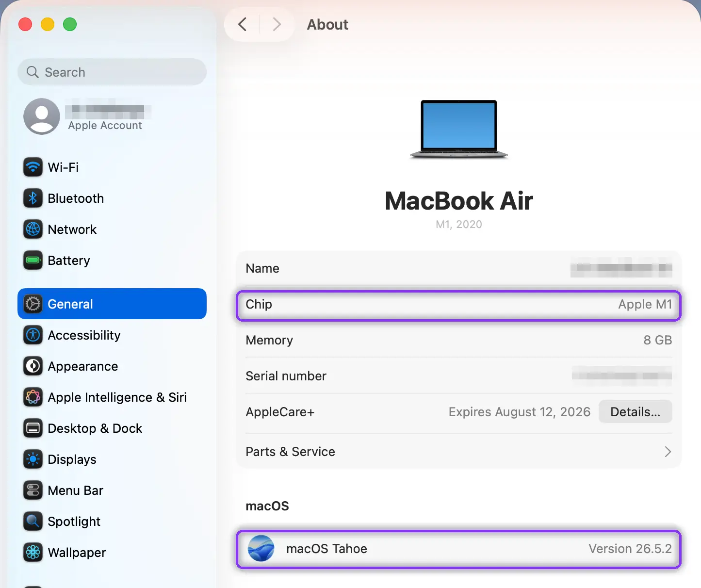Select Accessibility label in the sidebar
Screen dimensions: 701x588
pos(84,335)
